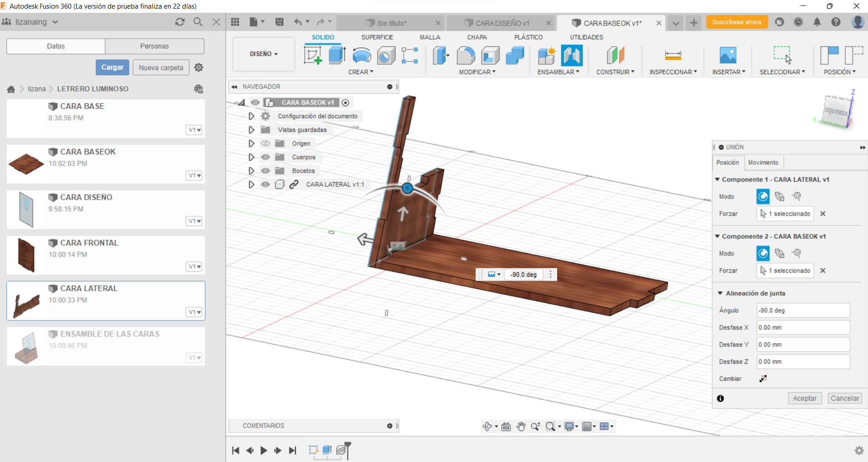Select the Rectangular Pattern tool
Image resolution: width=868 pixels, height=462 pixels.
pyautogui.click(x=410, y=56)
